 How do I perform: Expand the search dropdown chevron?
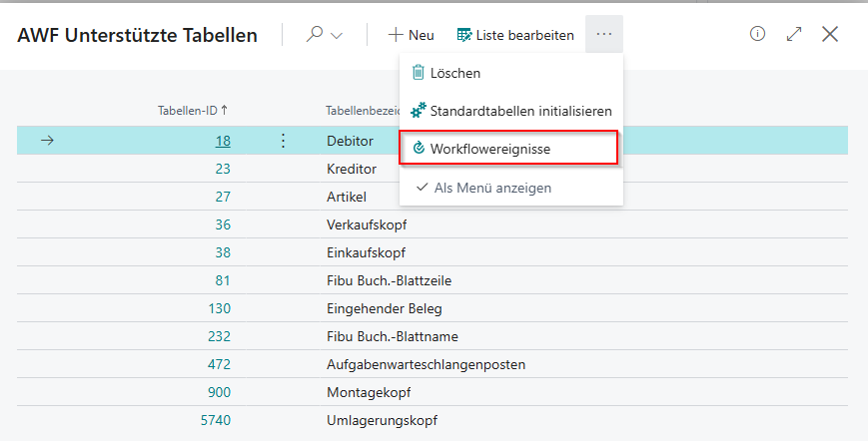click(x=337, y=35)
